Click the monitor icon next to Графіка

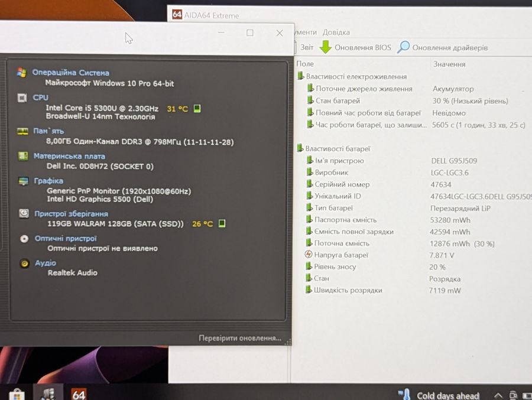coord(24,181)
